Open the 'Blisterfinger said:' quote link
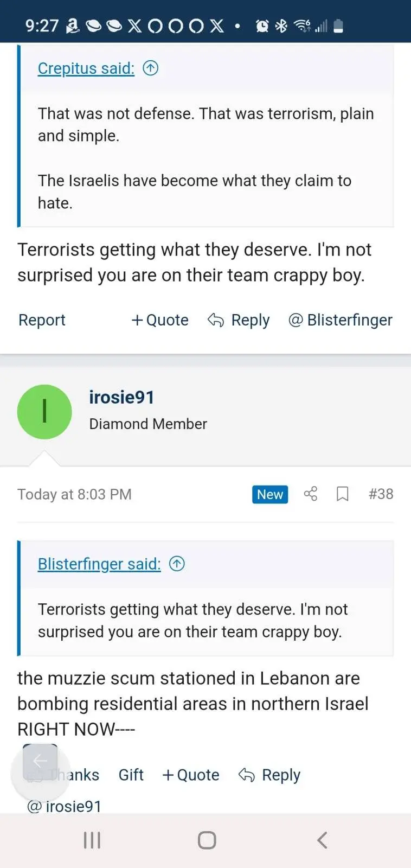Screen dimensions: 411x868 pos(99,564)
